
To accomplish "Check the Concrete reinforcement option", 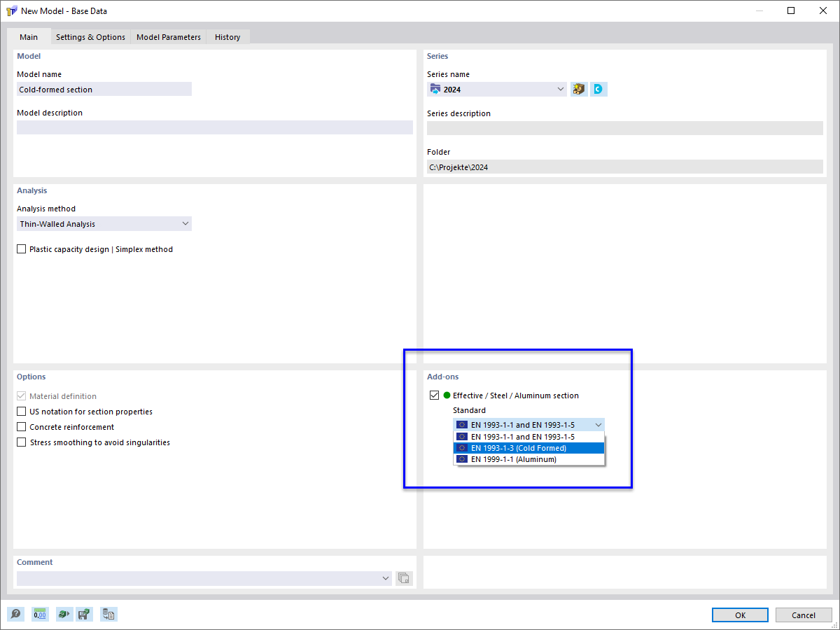I will click(x=21, y=427).
